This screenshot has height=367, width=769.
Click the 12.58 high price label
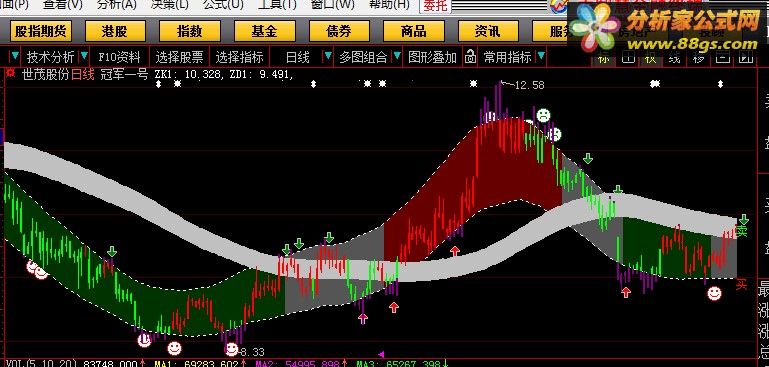[530, 85]
